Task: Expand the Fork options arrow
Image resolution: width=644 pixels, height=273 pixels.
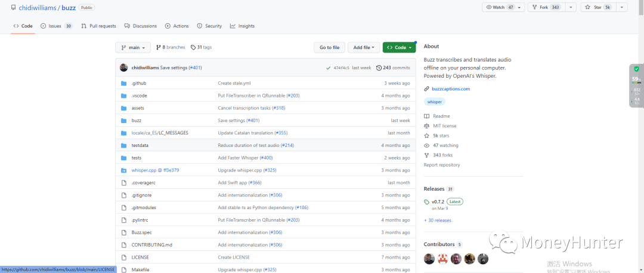Action: [x=571, y=7]
